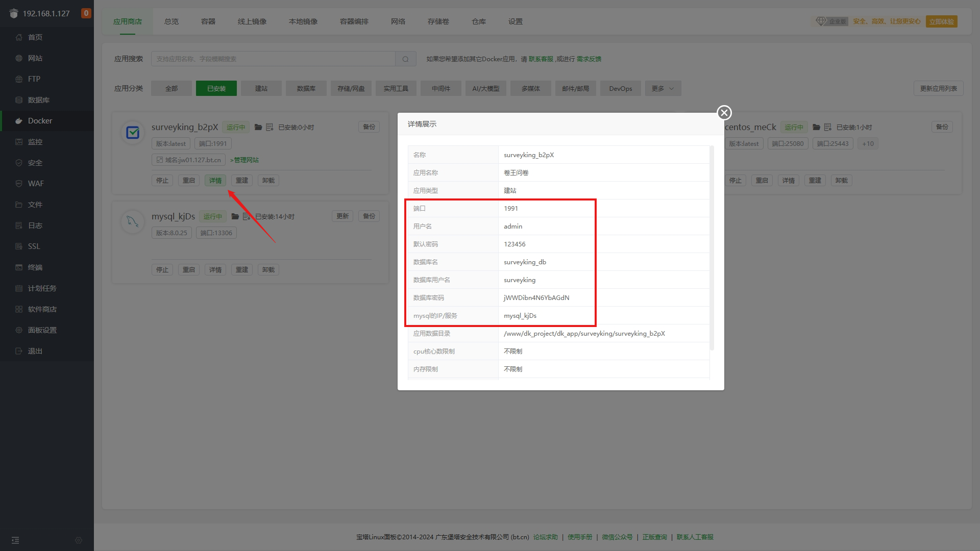Filter apps by 建站 category
The image size is (980, 551).
point(261,88)
